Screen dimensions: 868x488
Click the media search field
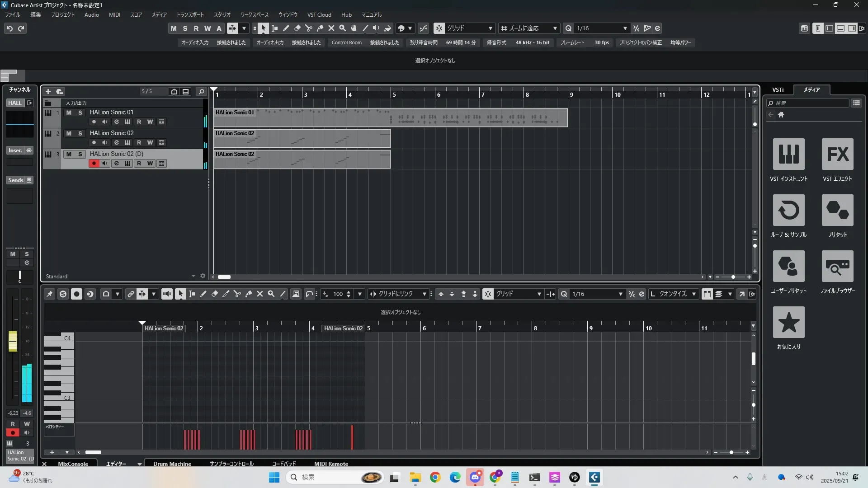[809, 103]
